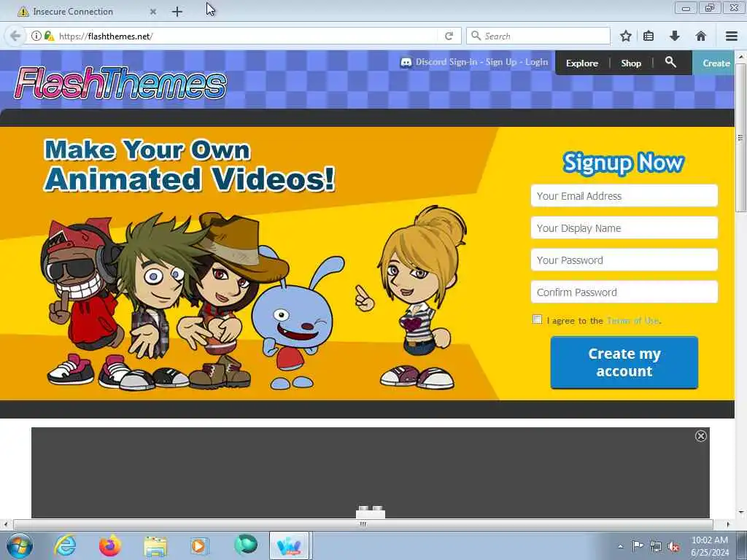The width and height of the screenshot is (747, 560).
Task: Open Action Center flag tray icon
Action: click(x=638, y=545)
